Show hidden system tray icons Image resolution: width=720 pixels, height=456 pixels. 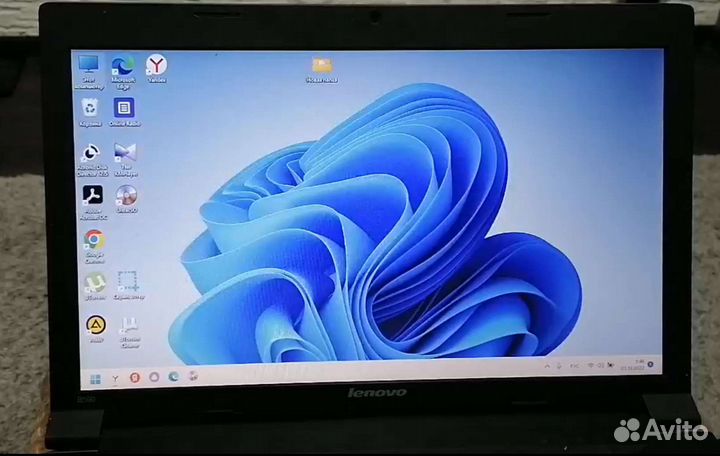click(x=547, y=366)
